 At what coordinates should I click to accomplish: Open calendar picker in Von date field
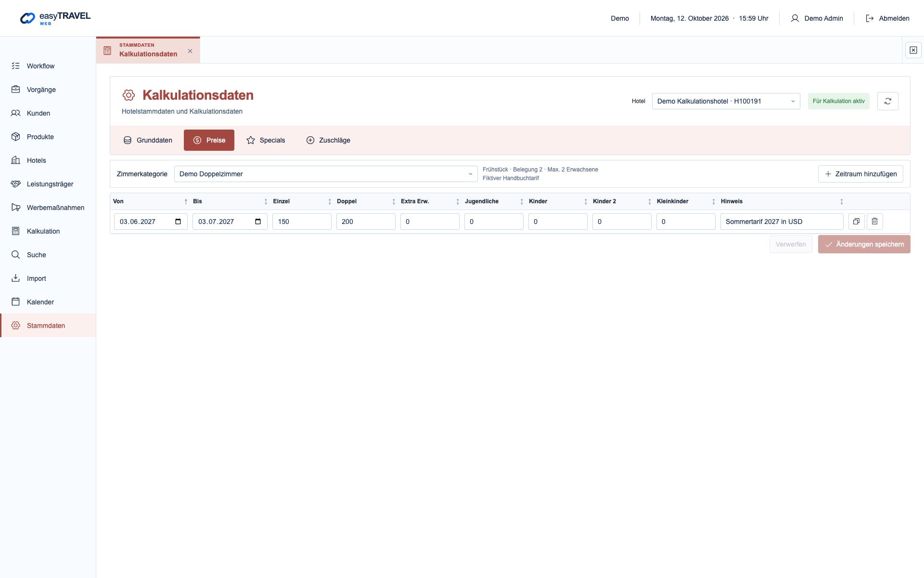click(178, 222)
